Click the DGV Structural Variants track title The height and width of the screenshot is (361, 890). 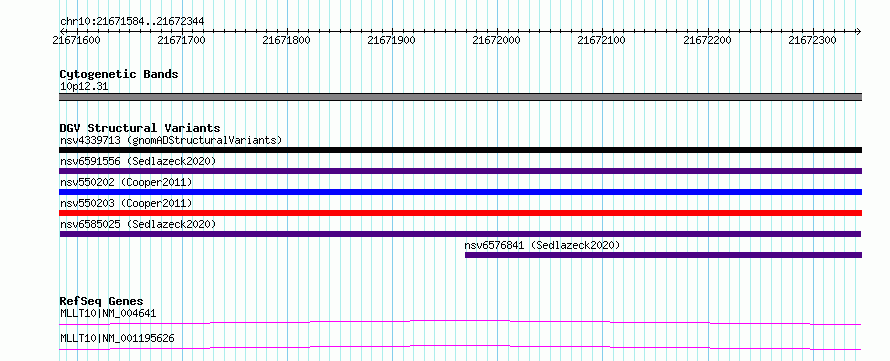pyautogui.click(x=140, y=128)
